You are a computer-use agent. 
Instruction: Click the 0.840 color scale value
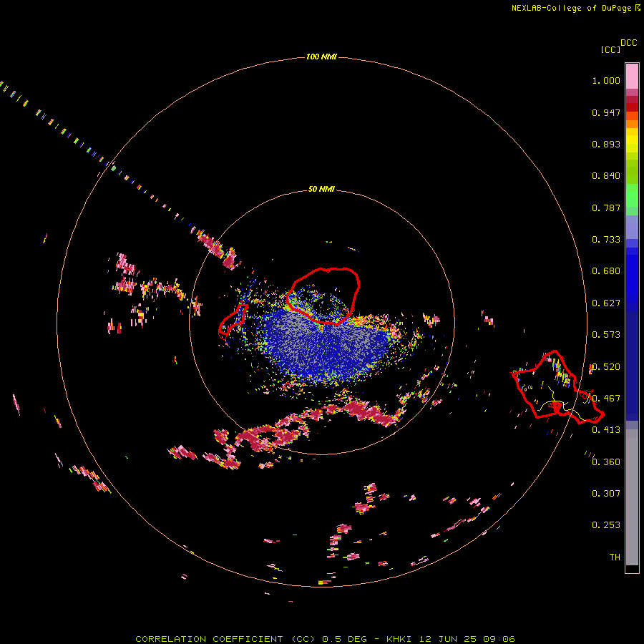(x=606, y=176)
